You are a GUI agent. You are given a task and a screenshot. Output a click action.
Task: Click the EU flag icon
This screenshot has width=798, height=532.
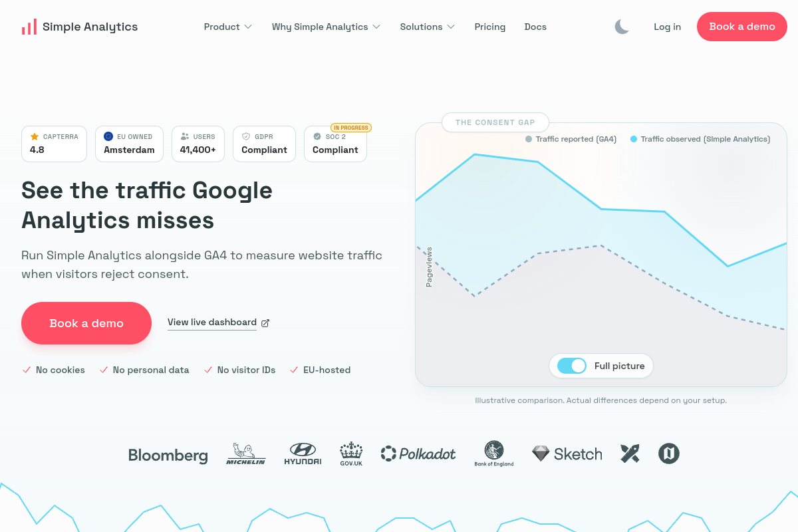click(108, 136)
